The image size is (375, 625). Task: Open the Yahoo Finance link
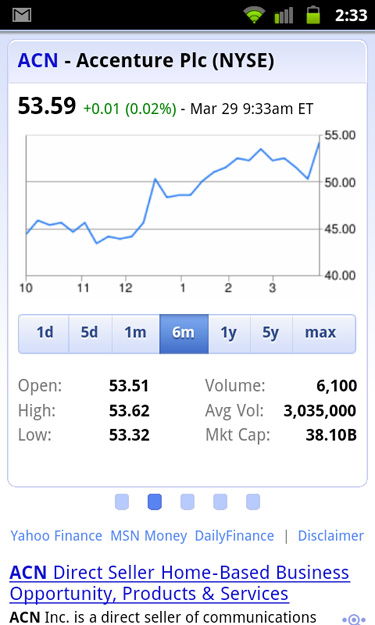coord(56,536)
